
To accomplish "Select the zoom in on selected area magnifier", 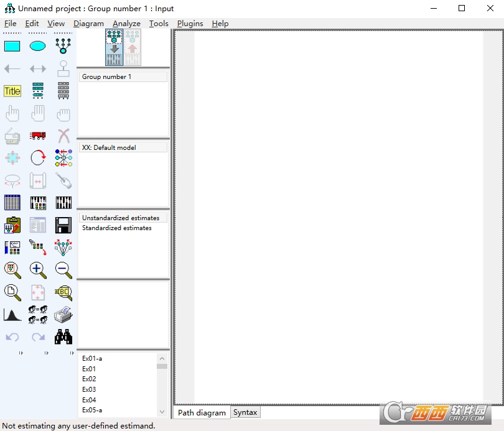I will click(12, 270).
